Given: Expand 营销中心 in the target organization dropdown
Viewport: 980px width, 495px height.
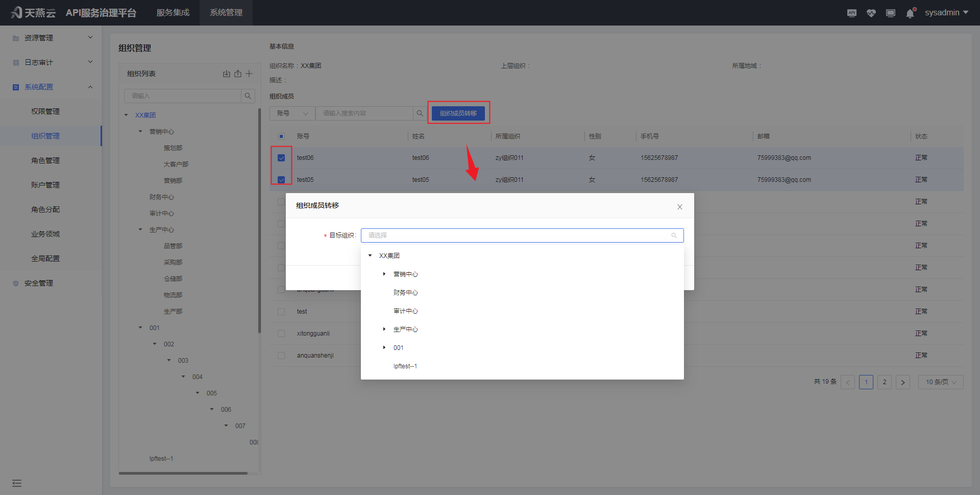Looking at the screenshot, I should (384, 274).
